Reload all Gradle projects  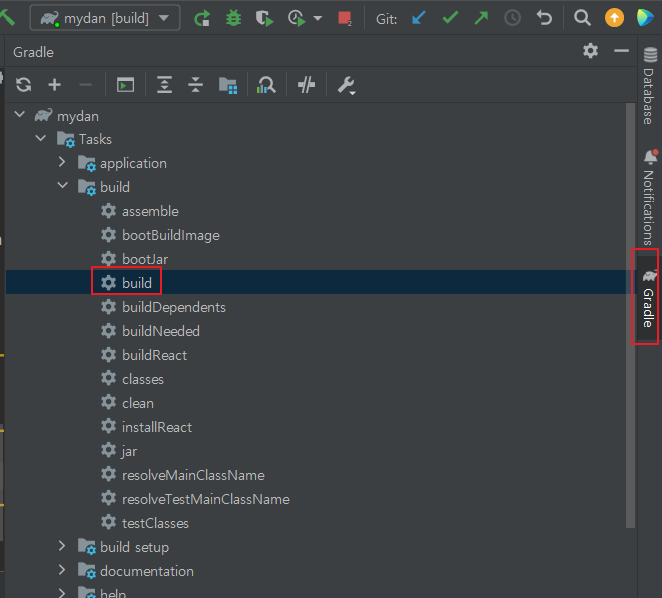pyautogui.click(x=24, y=85)
